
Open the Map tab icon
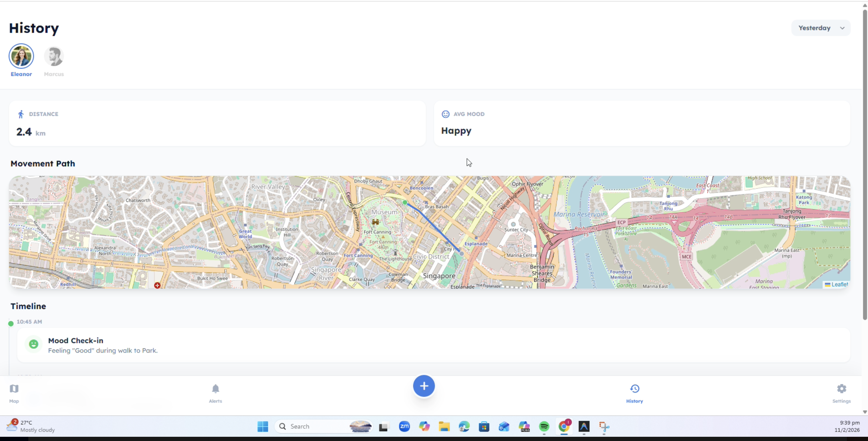(x=14, y=389)
